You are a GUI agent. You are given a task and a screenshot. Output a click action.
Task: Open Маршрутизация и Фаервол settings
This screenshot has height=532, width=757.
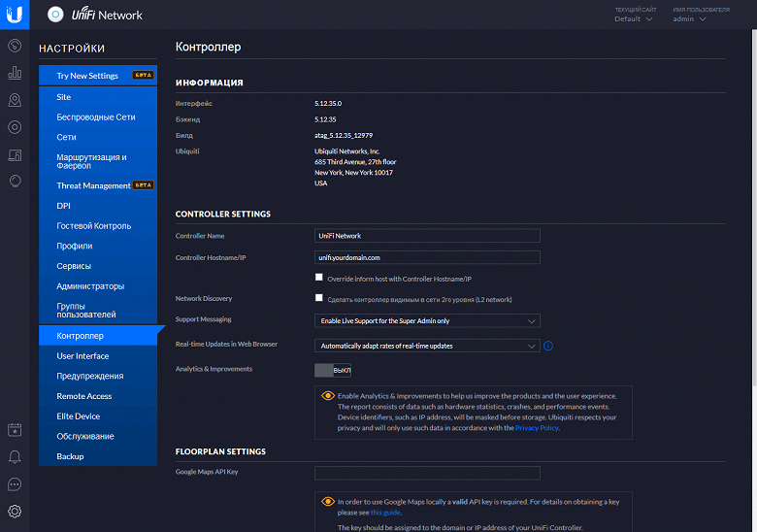coord(98,161)
